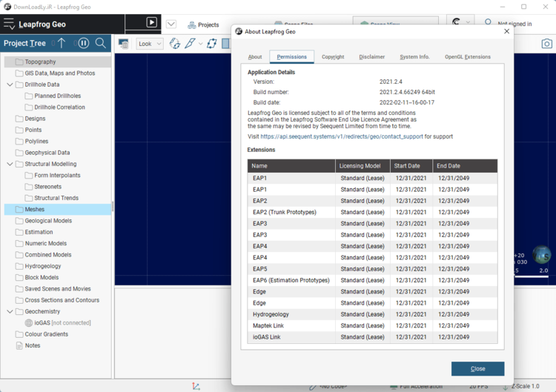
Task: Click the axes icon in status bar
Action: tap(196, 386)
